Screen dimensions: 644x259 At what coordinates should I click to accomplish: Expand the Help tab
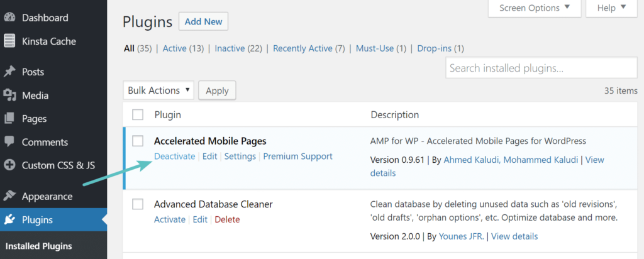tap(611, 8)
